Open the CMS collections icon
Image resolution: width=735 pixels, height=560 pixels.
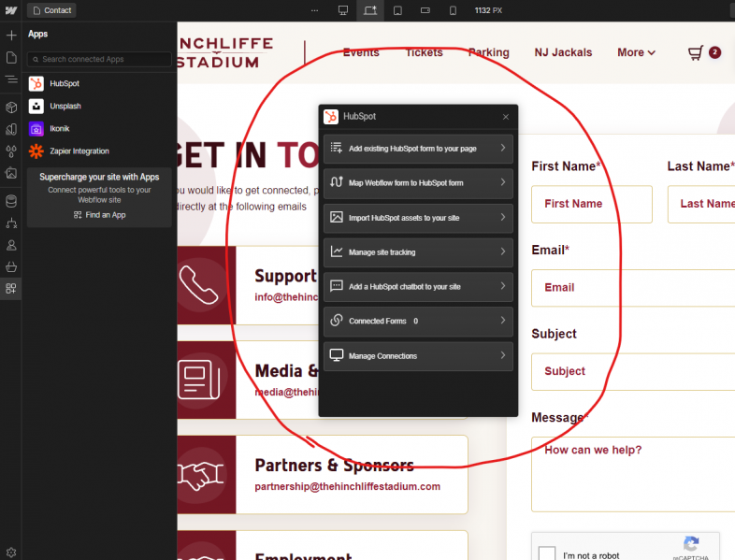pyautogui.click(x=11, y=202)
